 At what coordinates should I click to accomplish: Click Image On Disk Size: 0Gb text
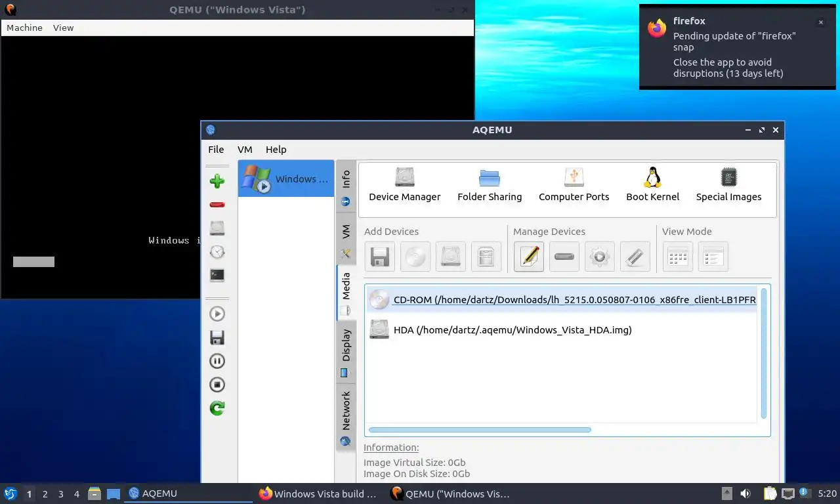pyautogui.click(x=417, y=474)
